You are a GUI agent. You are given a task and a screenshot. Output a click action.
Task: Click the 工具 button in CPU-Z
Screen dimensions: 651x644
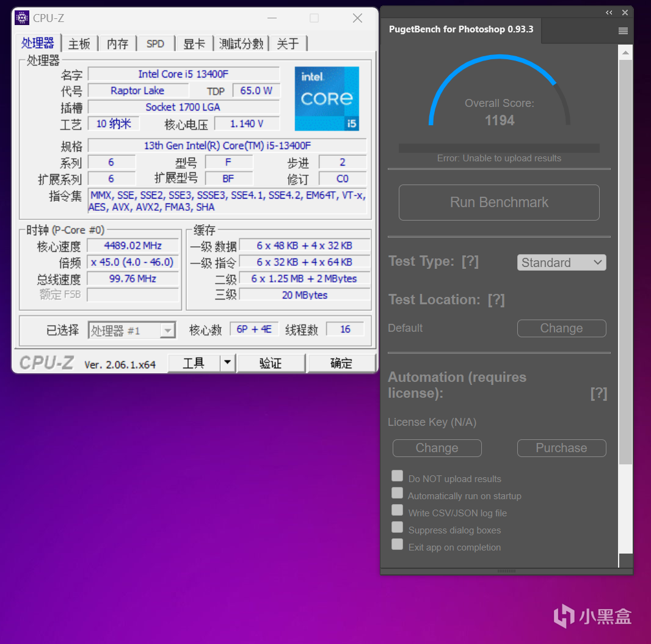click(194, 363)
